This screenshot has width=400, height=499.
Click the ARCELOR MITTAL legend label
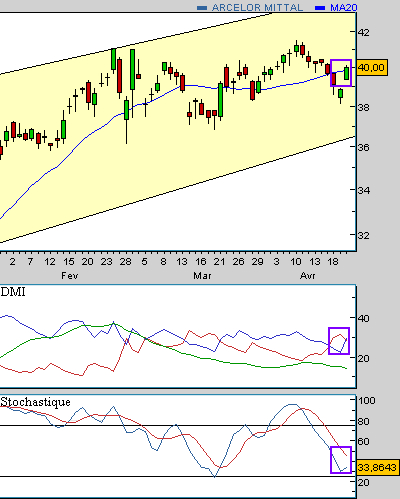[257, 7]
